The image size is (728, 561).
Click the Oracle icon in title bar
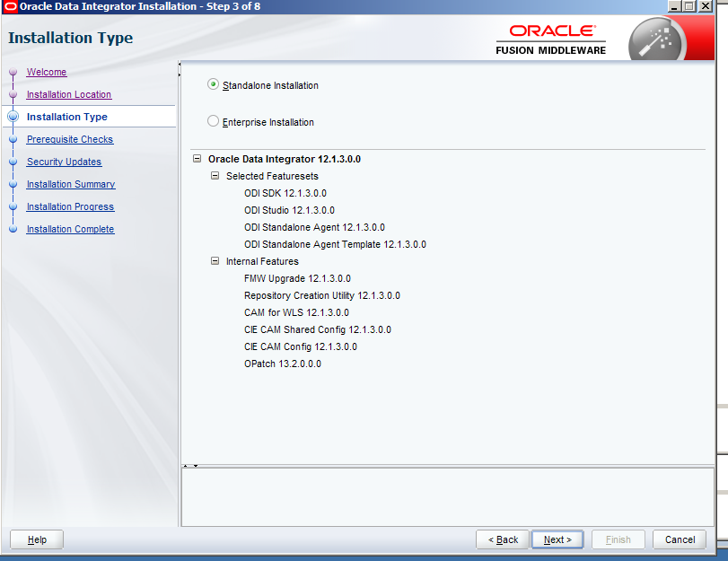[10, 6]
